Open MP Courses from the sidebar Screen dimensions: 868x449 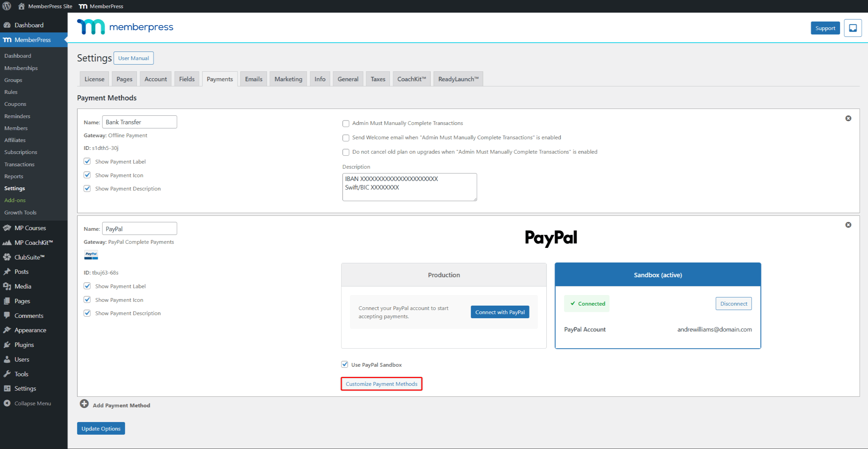(x=30, y=228)
